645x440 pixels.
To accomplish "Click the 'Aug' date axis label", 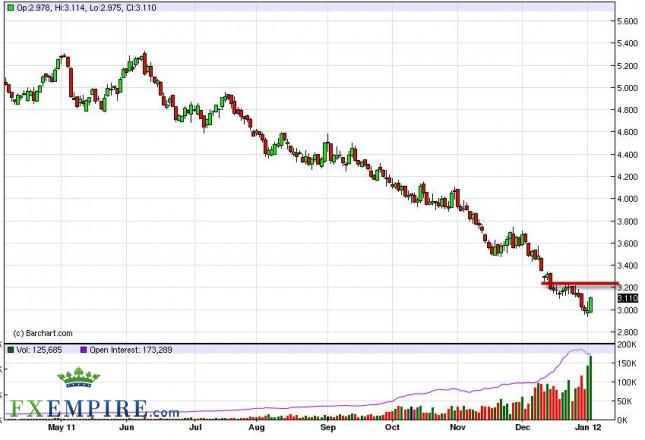I will [256, 427].
